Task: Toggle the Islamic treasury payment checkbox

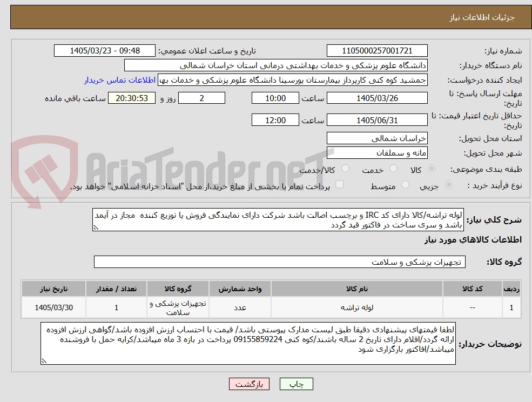Action: click(339, 185)
